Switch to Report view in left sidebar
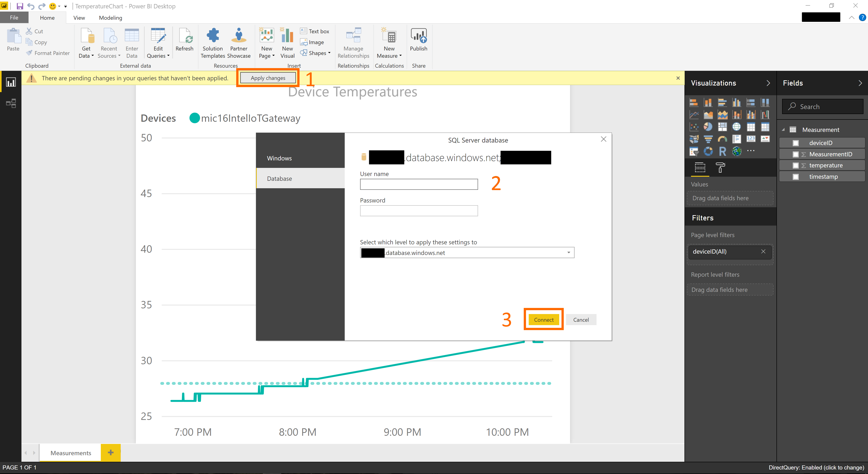The image size is (868, 474). [11, 82]
